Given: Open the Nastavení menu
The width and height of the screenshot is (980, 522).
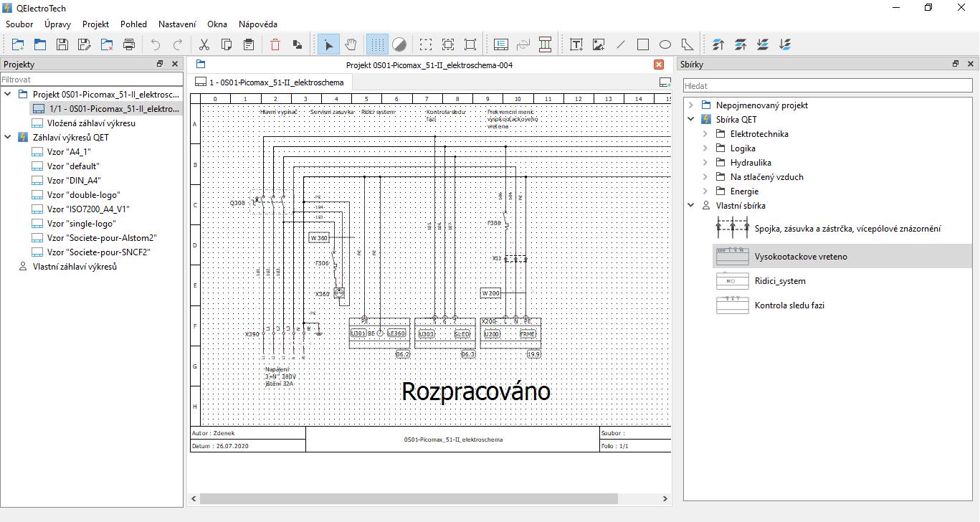Looking at the screenshot, I should click(177, 24).
